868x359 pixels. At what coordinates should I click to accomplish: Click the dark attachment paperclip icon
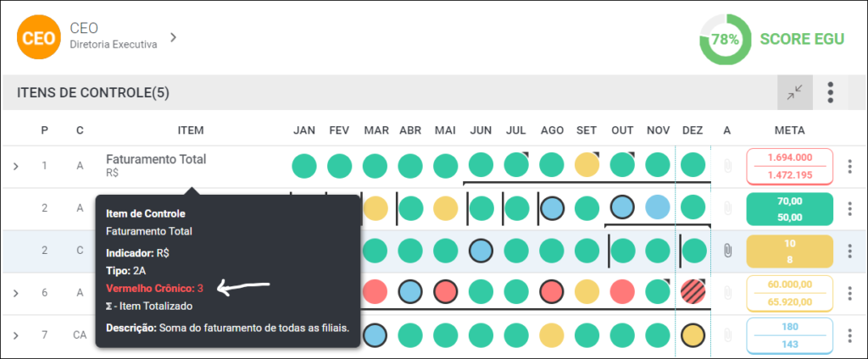pos(727,251)
